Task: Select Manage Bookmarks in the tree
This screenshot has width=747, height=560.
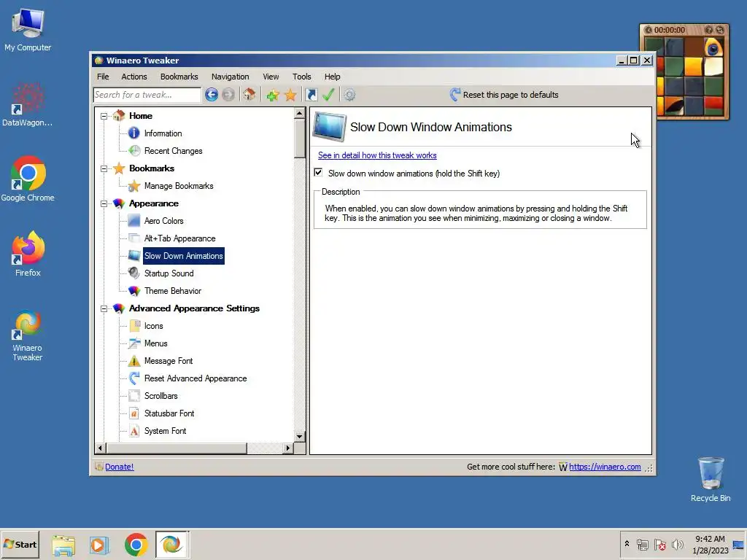Action: (x=179, y=186)
